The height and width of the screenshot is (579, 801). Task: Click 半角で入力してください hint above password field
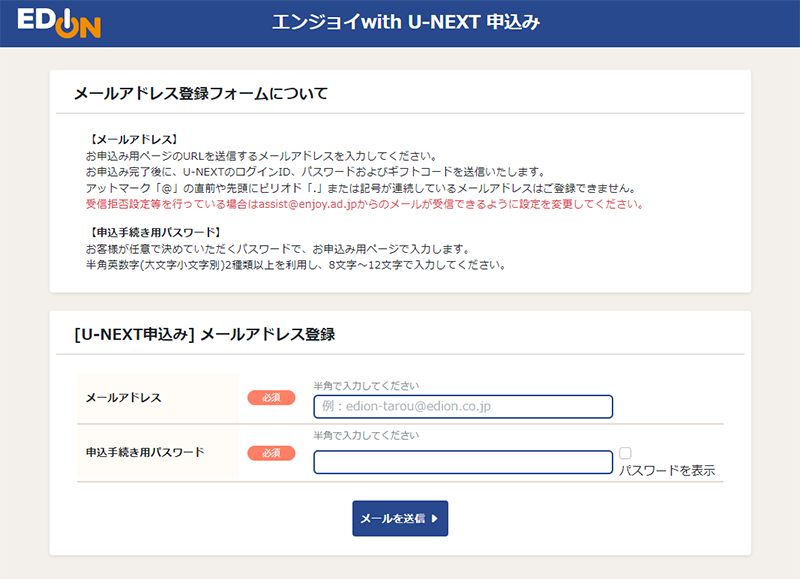tap(366, 436)
